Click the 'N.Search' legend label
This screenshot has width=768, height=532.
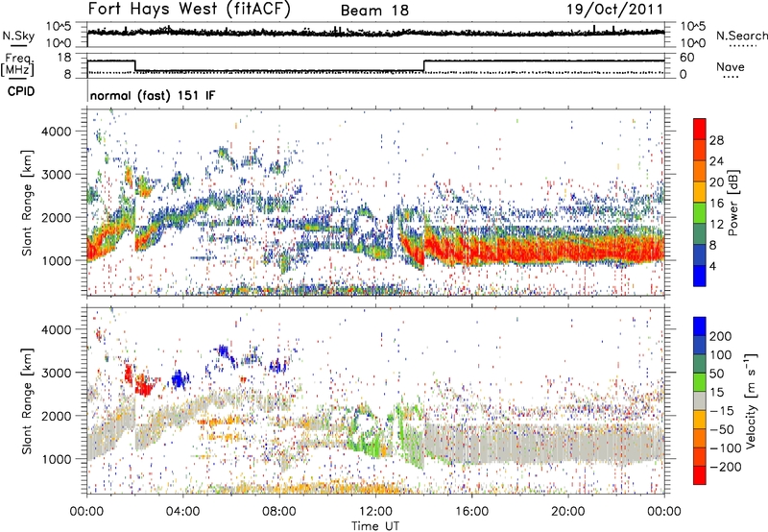point(742,36)
